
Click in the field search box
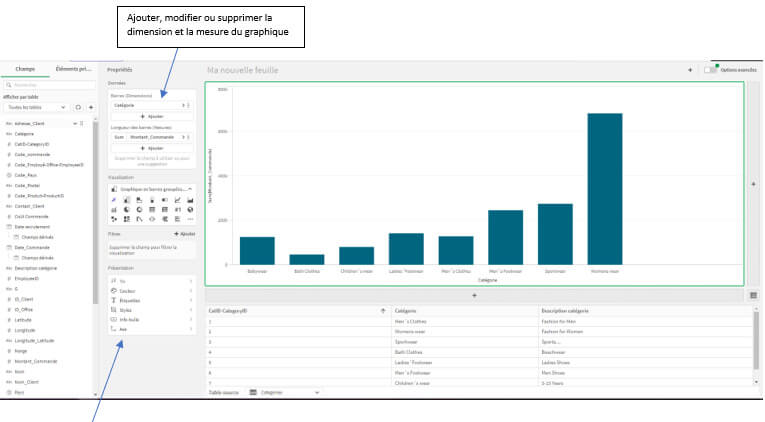(49, 85)
